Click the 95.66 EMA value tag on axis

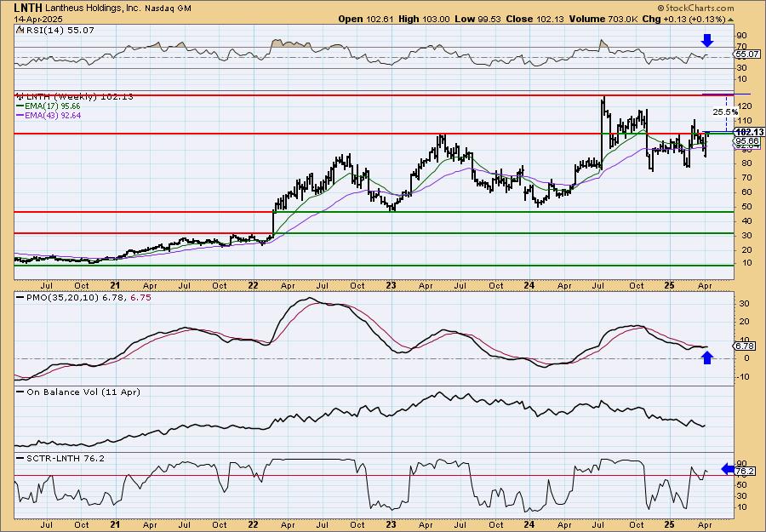[x=747, y=140]
